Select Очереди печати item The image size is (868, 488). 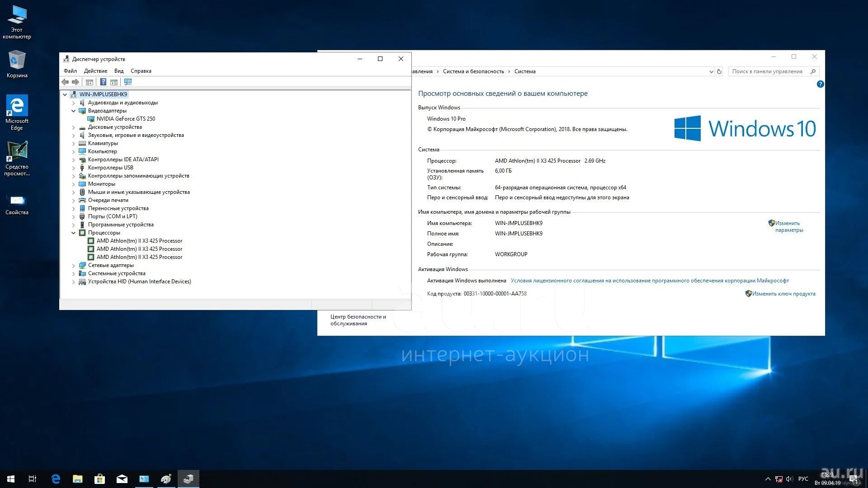tap(108, 200)
